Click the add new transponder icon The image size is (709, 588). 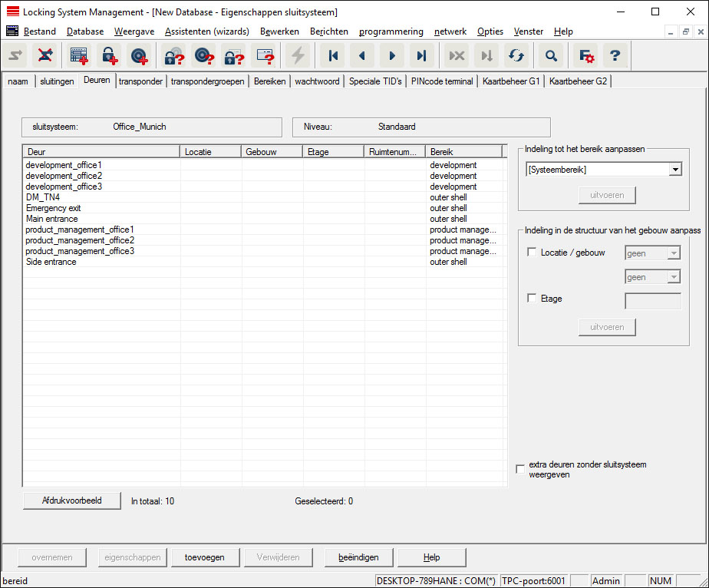[x=138, y=55]
